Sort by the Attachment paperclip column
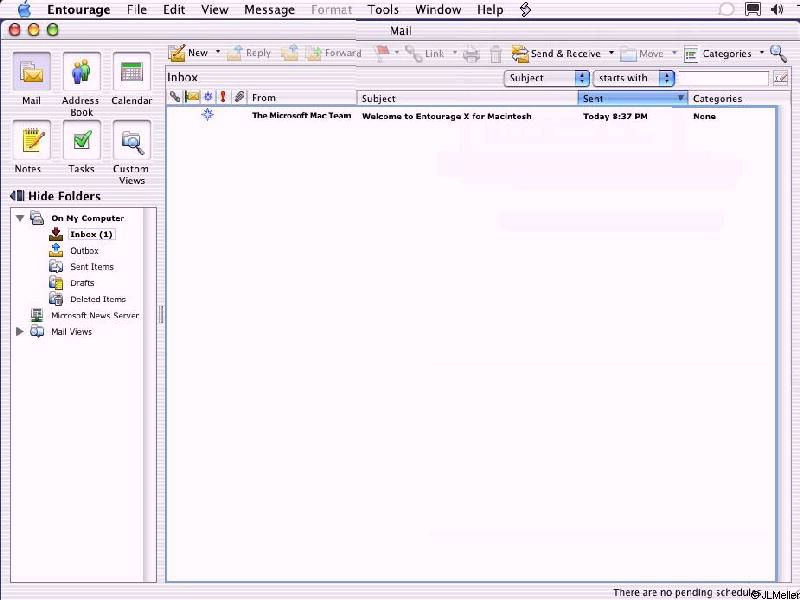 click(239, 97)
